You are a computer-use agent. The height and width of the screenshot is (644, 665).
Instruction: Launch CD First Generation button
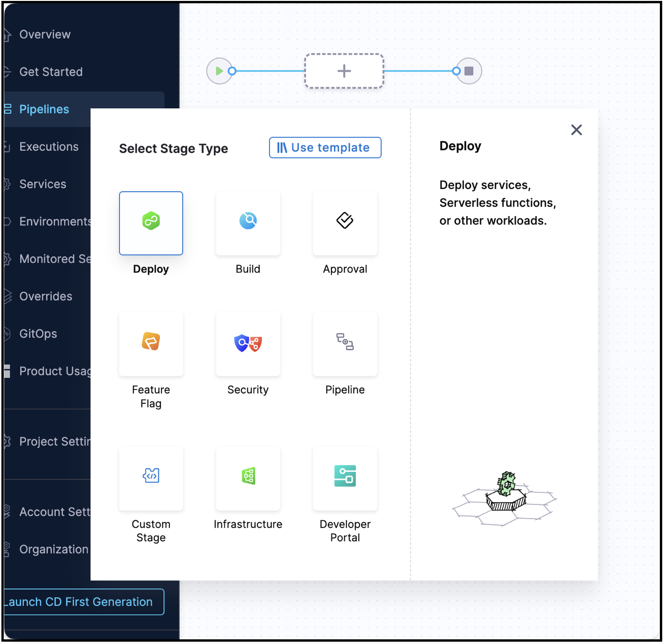80,602
